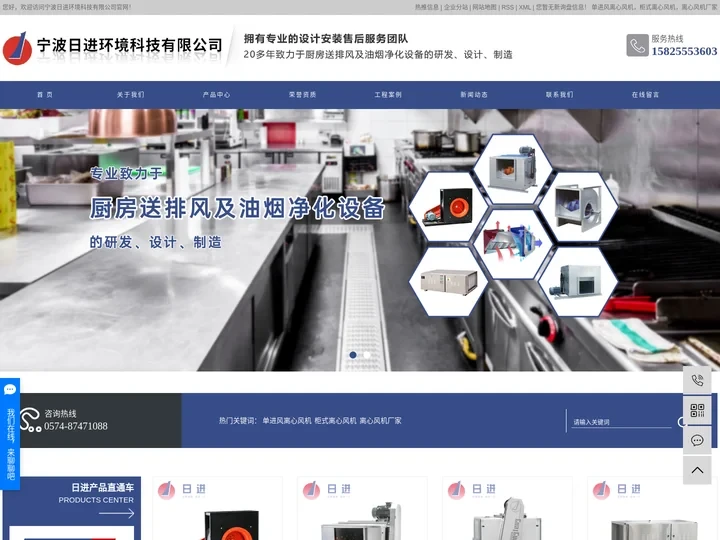
Task: Click the RSS link in top bar
Action: pyautogui.click(x=507, y=6)
